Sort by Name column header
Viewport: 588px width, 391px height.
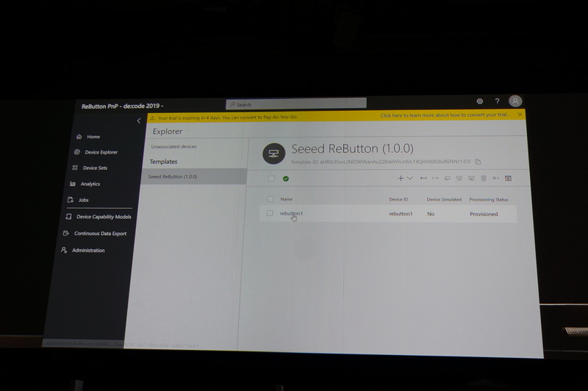tap(287, 199)
